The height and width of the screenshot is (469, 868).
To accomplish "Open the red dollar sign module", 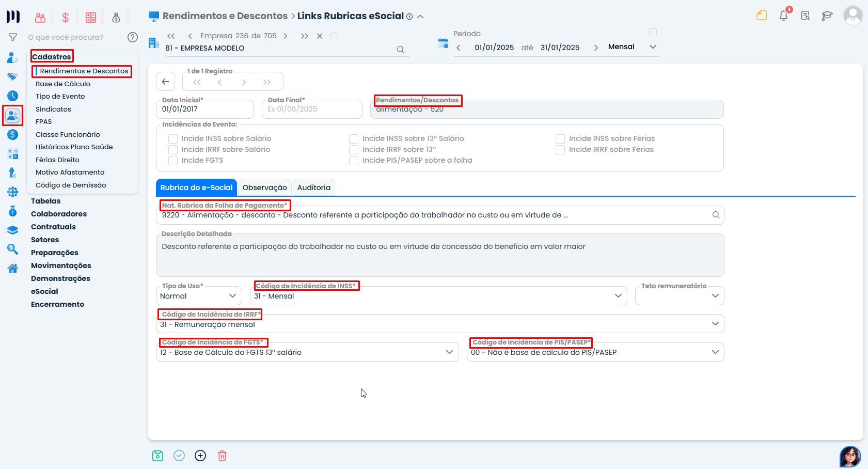I will [x=66, y=18].
